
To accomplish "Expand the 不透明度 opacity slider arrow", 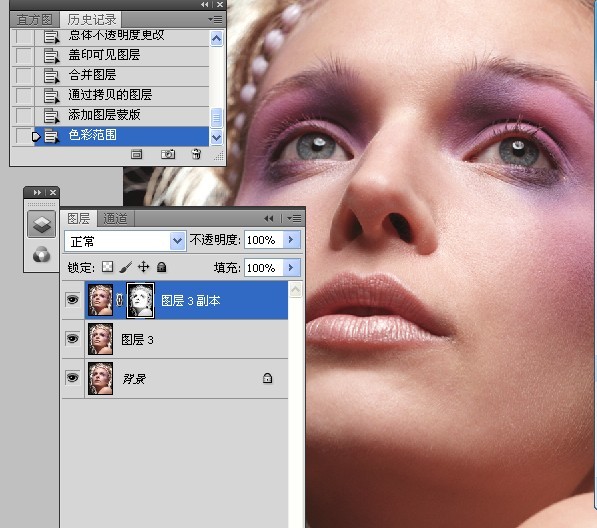I will pos(291,239).
